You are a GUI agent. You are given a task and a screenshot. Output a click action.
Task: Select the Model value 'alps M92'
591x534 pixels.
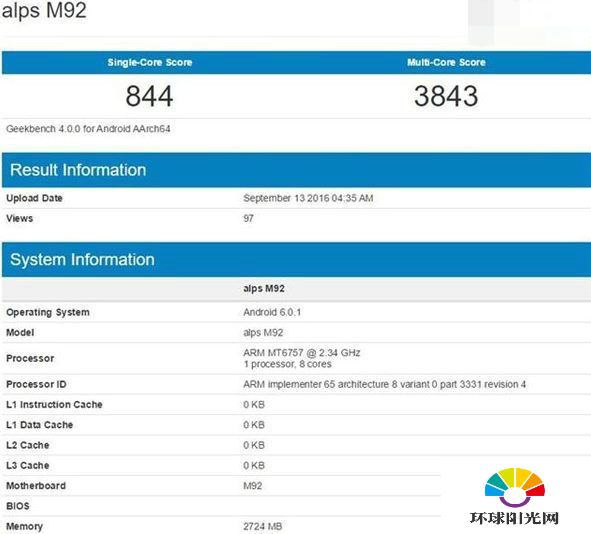[x=263, y=333]
